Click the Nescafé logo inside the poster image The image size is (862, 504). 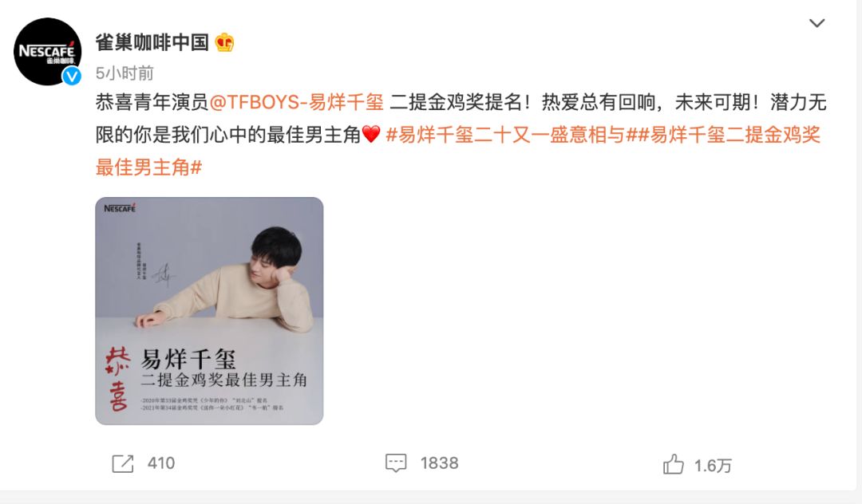pos(120,208)
